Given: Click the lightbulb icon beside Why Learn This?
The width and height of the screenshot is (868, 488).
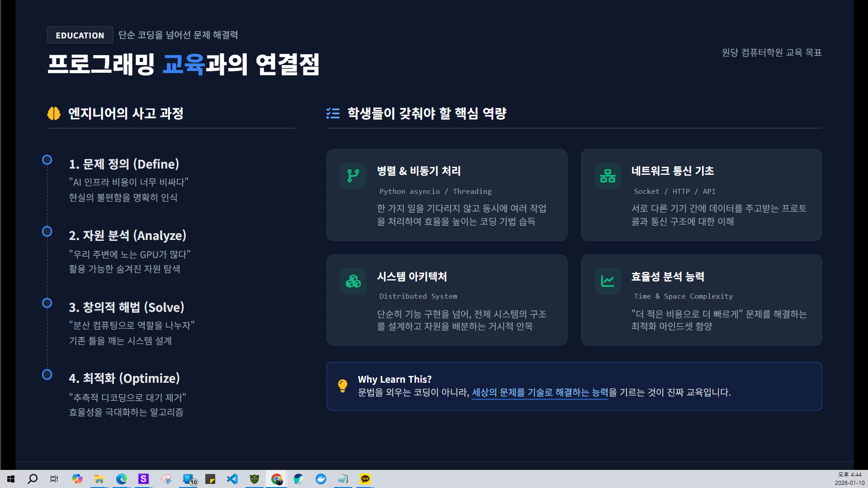Looking at the screenshot, I should click(x=343, y=385).
